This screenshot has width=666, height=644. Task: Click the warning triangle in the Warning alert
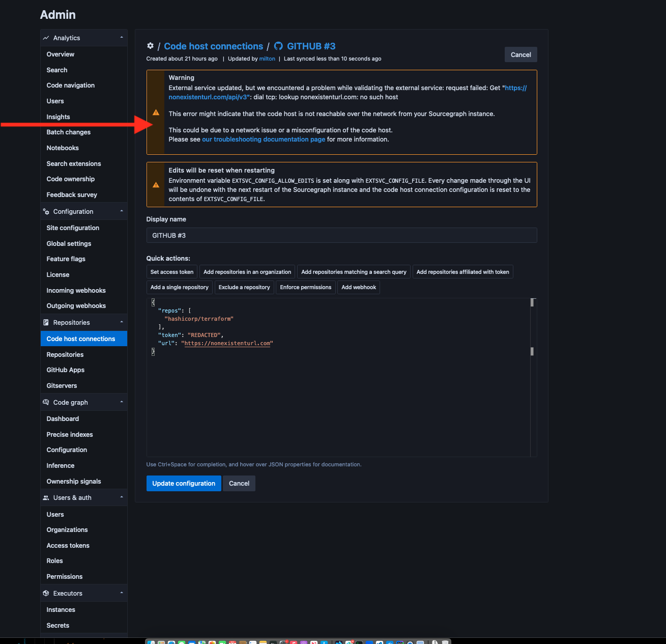(156, 113)
